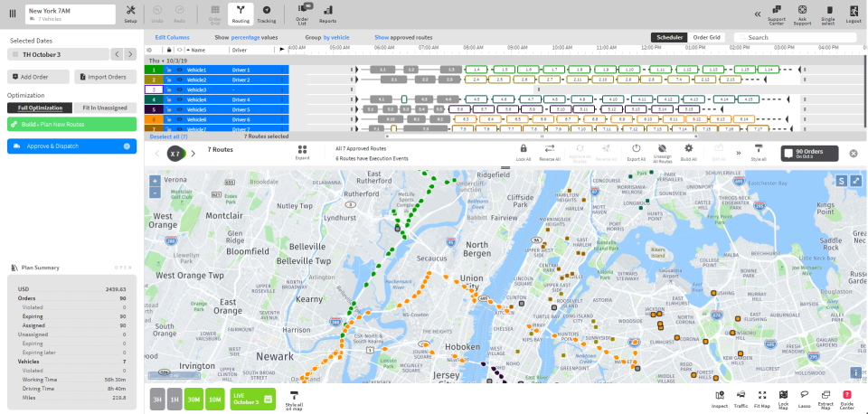The height and width of the screenshot is (414, 868).
Task: Zoom out the map with minus button
Action: click(x=155, y=193)
